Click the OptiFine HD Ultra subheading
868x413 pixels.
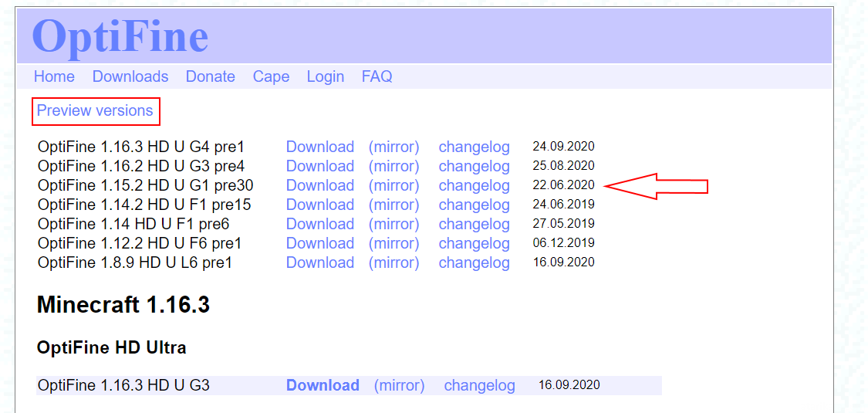(111, 347)
